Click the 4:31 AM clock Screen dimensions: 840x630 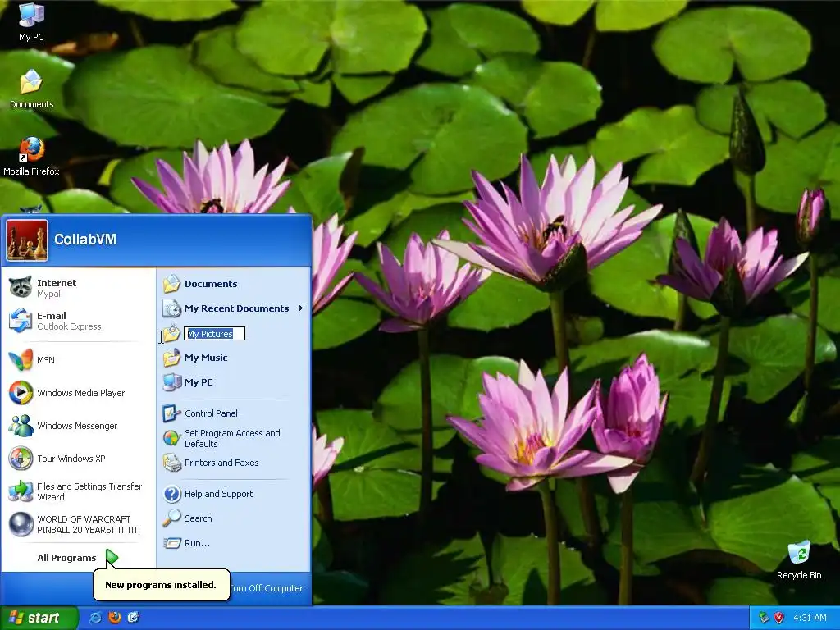(x=810, y=618)
